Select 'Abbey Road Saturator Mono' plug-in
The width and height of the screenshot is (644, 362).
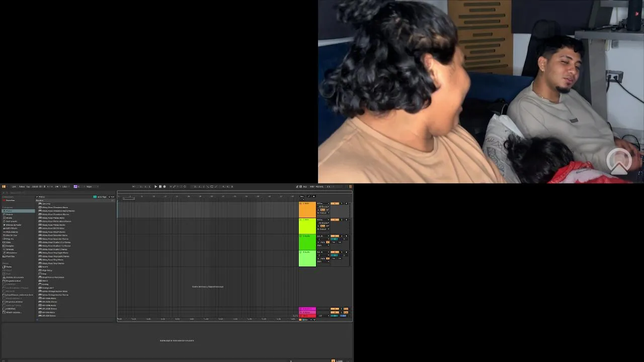pyautogui.click(x=54, y=235)
